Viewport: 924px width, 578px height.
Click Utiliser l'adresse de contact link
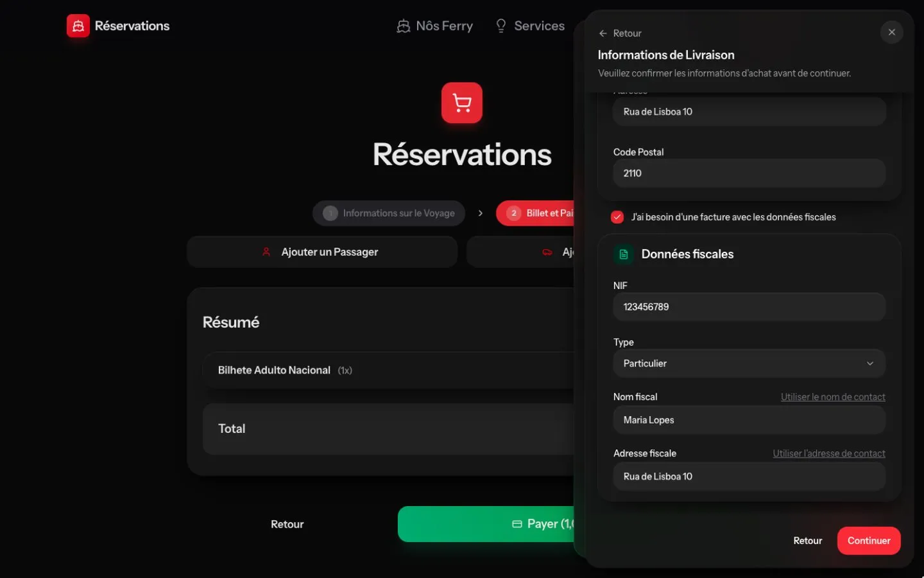pyautogui.click(x=829, y=453)
